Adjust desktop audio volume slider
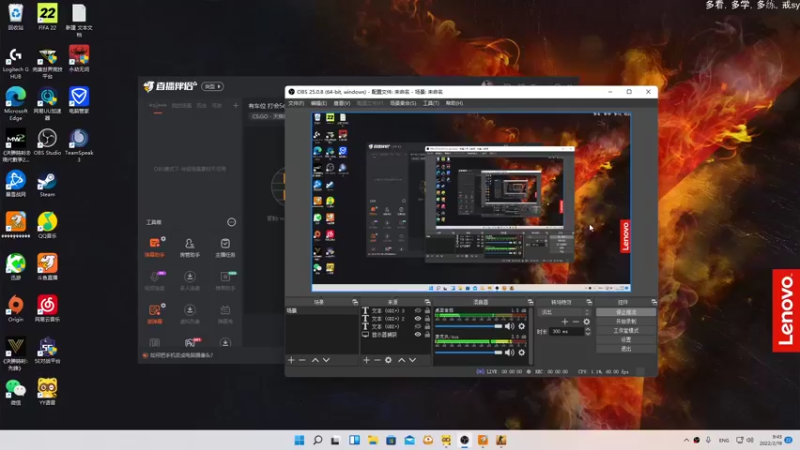 pos(468,327)
